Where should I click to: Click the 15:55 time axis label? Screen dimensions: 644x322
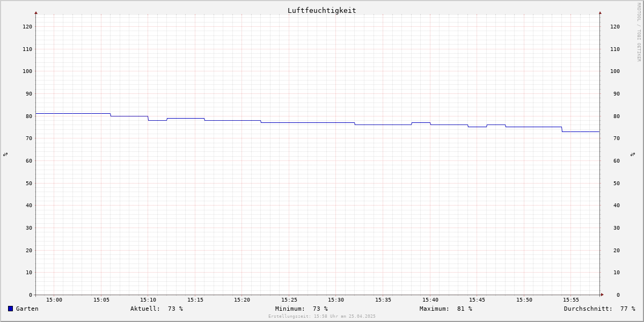point(571,299)
